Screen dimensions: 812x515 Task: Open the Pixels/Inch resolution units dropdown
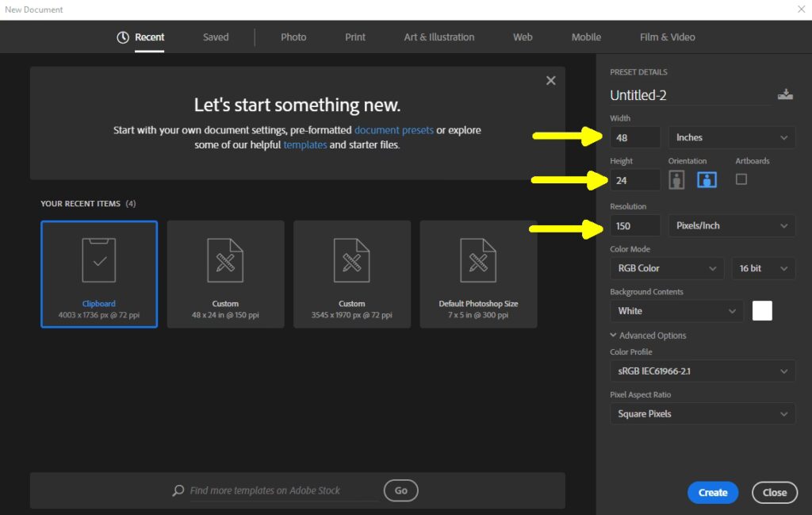[x=731, y=225]
